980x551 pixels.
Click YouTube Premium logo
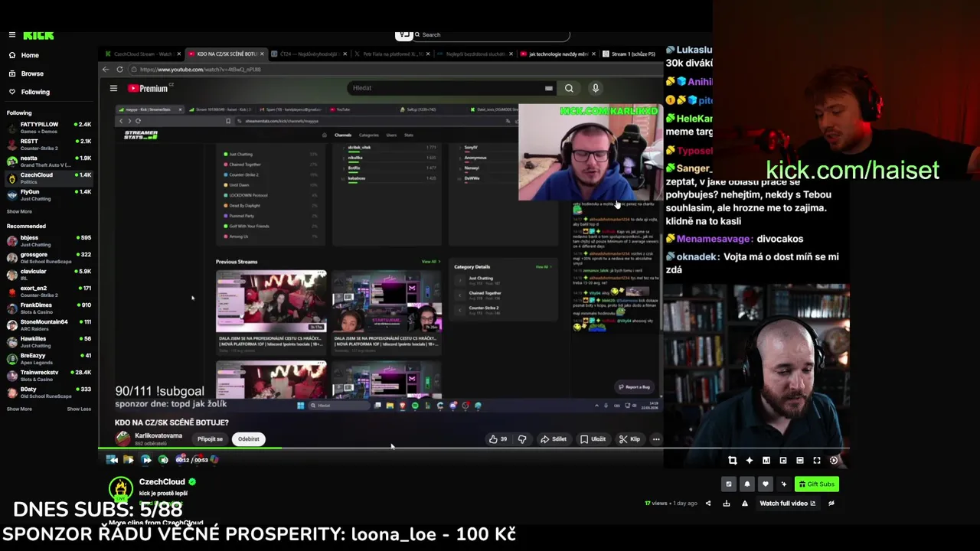point(149,88)
